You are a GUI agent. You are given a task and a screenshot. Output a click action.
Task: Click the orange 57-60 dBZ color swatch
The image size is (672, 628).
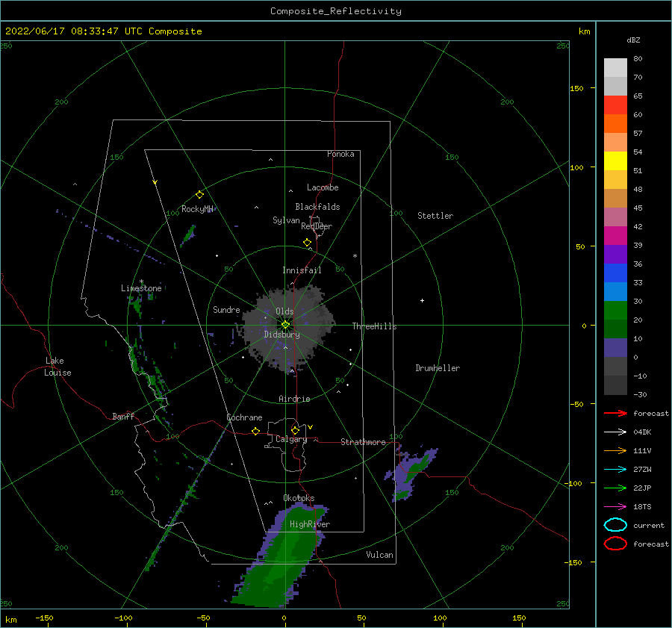tap(615, 124)
